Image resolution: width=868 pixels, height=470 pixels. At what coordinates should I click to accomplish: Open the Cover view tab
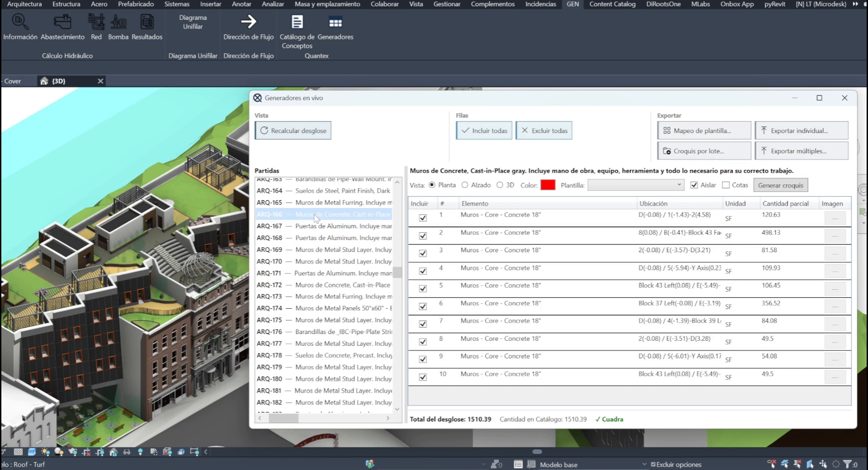pos(13,81)
